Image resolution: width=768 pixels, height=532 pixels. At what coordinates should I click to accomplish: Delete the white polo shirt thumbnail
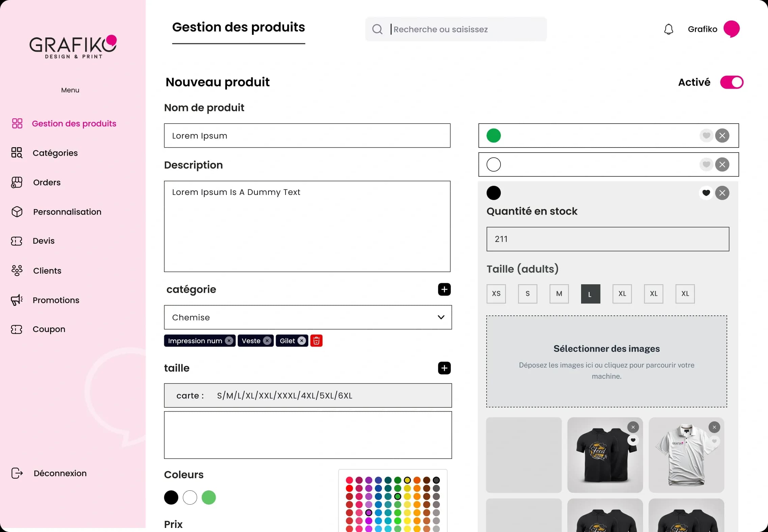(x=714, y=427)
